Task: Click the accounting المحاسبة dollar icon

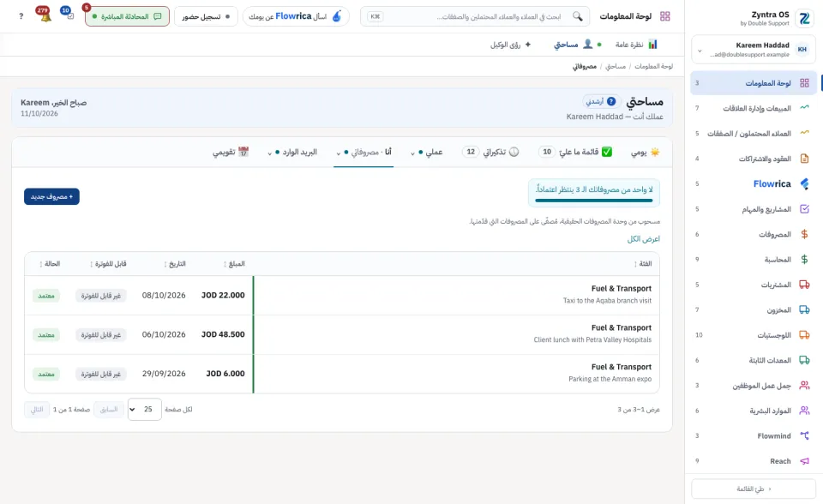Action: [x=804, y=259]
